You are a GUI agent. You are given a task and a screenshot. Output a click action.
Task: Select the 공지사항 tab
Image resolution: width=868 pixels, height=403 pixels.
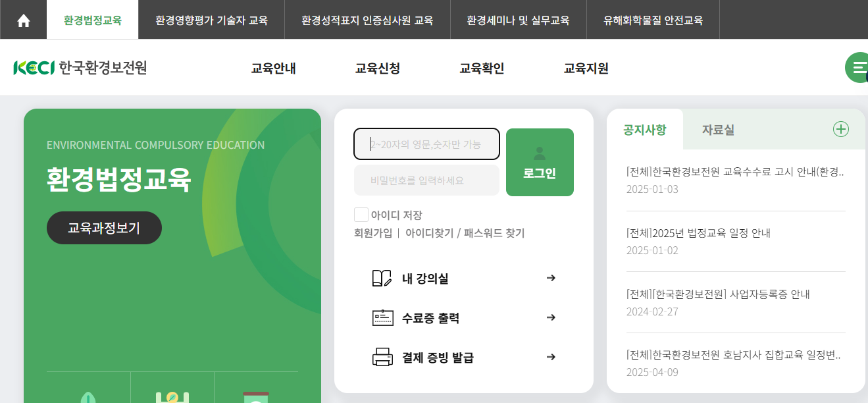[x=646, y=129]
